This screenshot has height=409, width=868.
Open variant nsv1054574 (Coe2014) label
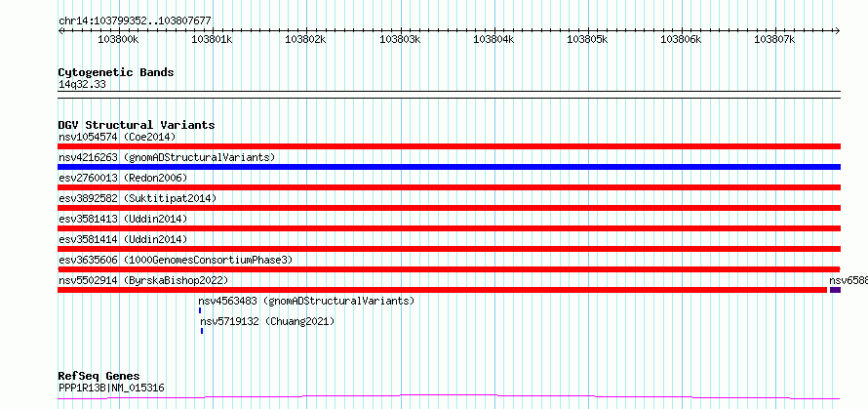117,137
